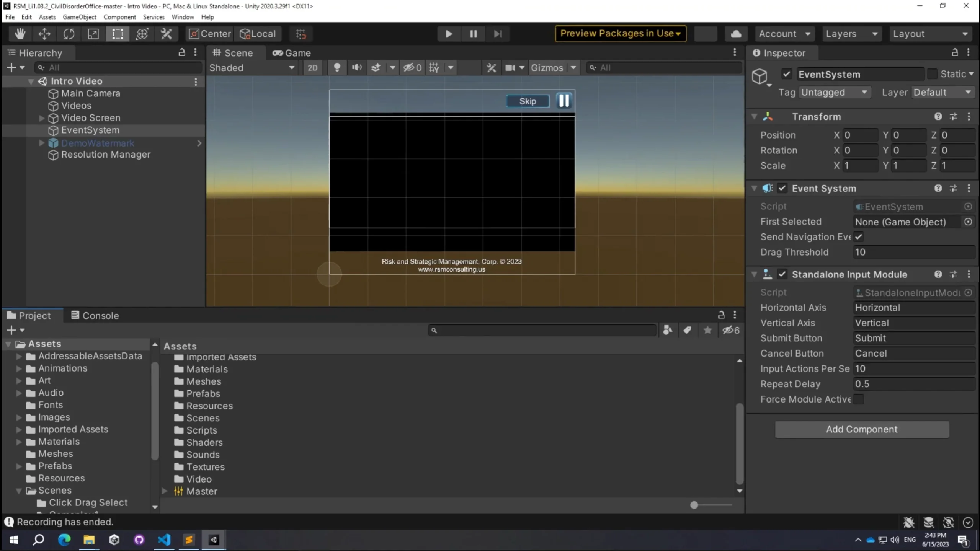The image size is (980, 551).
Task: Enable 2D mode in the Scene view
Action: pyautogui.click(x=313, y=67)
